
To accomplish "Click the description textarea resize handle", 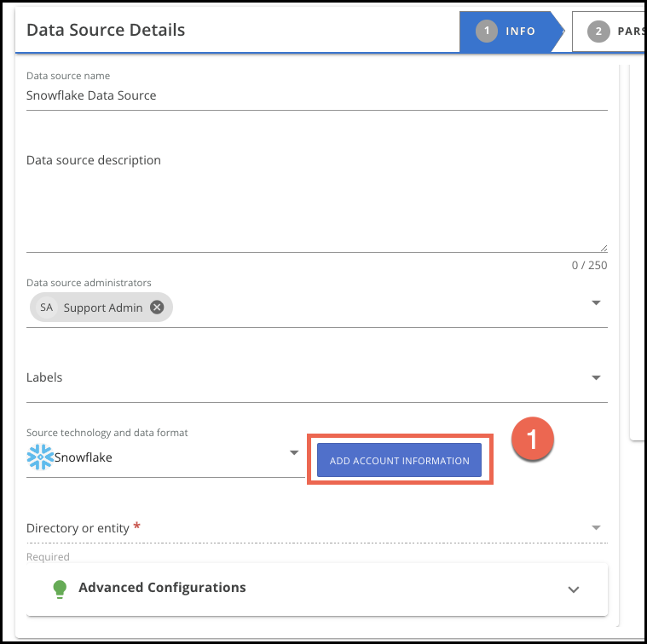I will click(604, 248).
